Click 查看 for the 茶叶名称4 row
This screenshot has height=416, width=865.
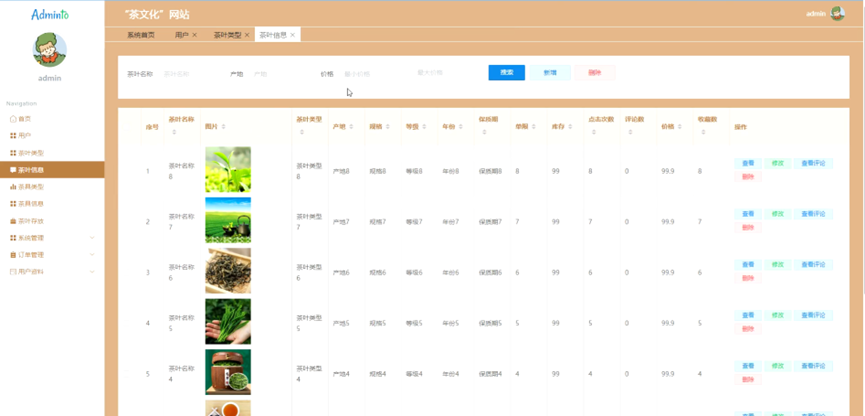point(748,366)
